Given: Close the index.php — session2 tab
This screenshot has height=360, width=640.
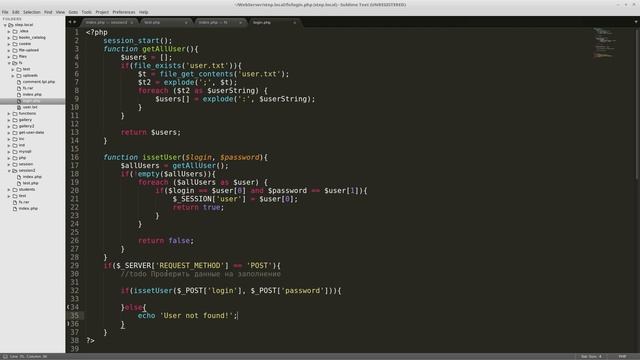Looking at the screenshot, I should pos(132,22).
